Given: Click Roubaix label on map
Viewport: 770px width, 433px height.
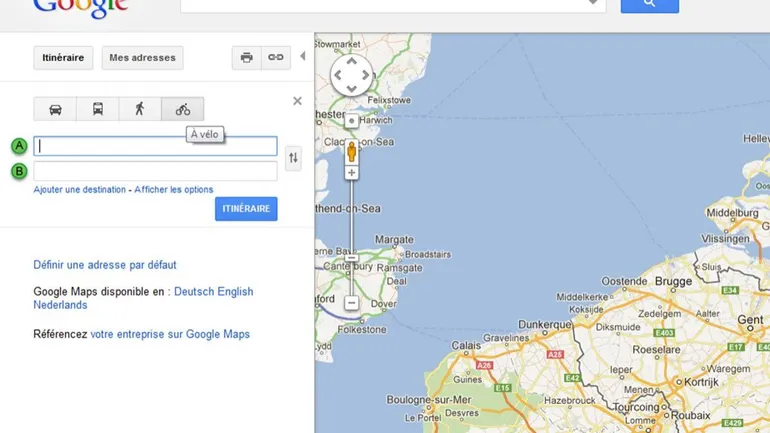Looking at the screenshot, I should [690, 415].
